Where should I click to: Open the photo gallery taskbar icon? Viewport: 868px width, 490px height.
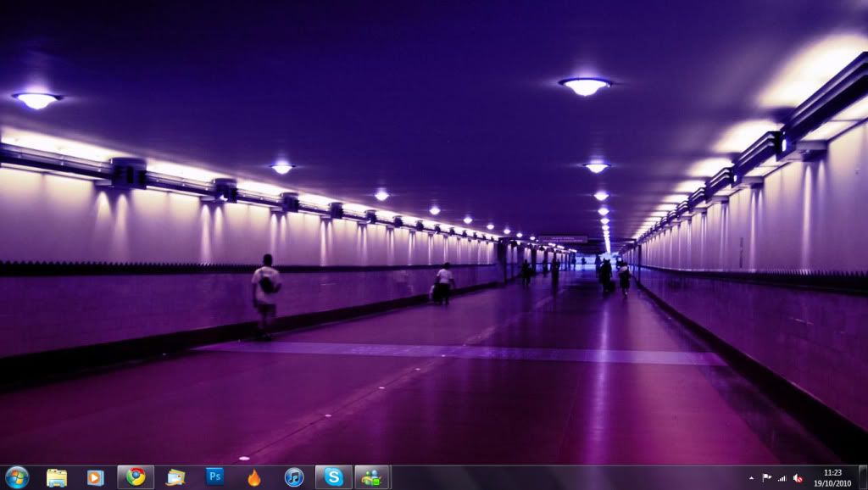click(175, 477)
